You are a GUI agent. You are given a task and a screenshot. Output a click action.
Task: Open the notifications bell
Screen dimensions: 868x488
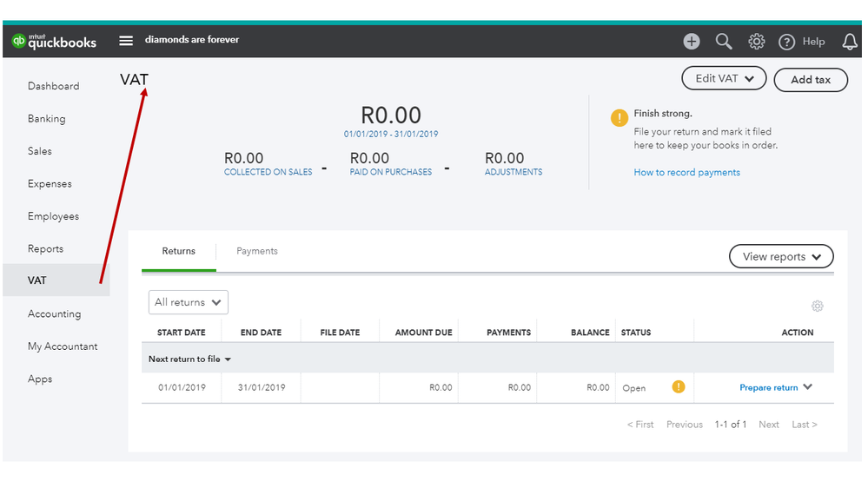(850, 42)
